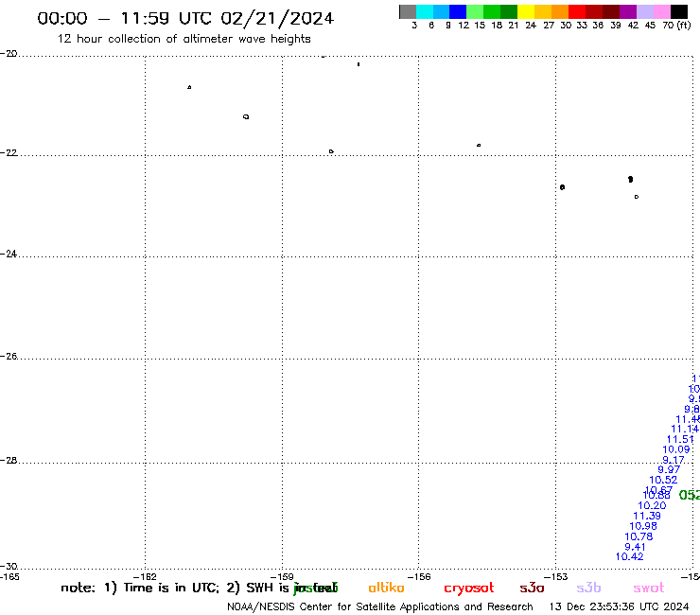The width and height of the screenshot is (700, 615).
Task: Click the yellow legend swatch
Action: click(x=526, y=11)
